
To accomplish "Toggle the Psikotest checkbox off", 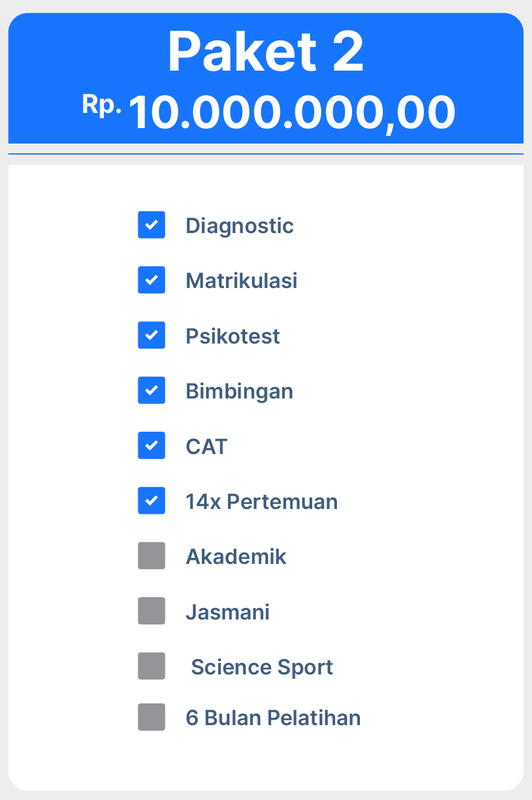I will [x=152, y=336].
